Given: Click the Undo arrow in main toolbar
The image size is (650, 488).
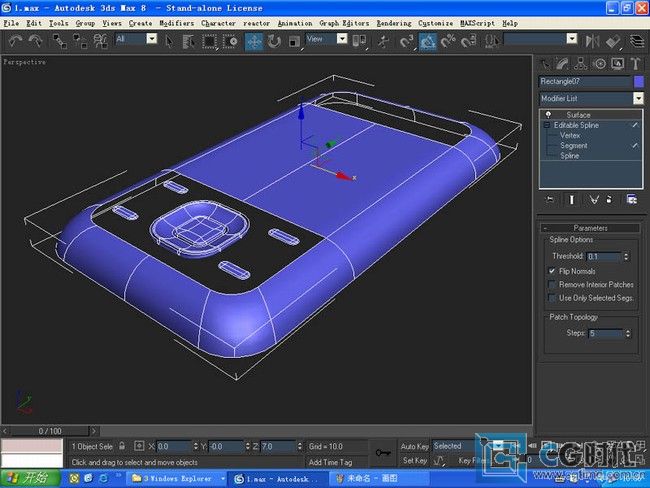Looking at the screenshot, I should pos(15,41).
